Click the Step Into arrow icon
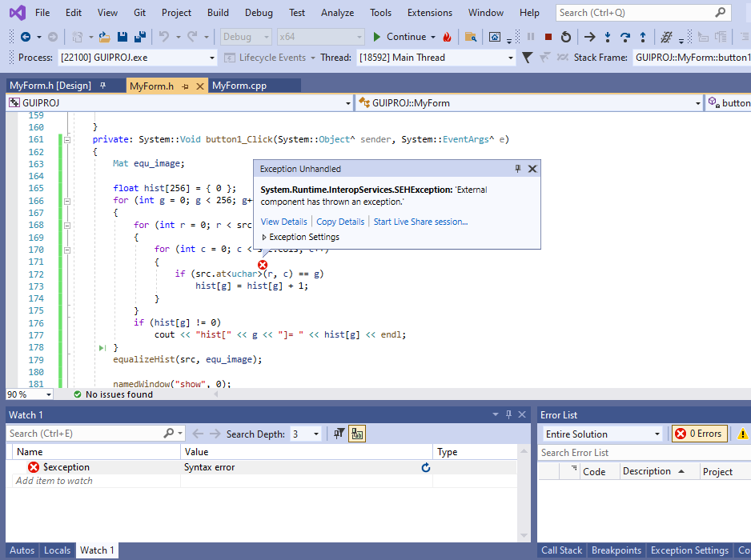 point(608,37)
